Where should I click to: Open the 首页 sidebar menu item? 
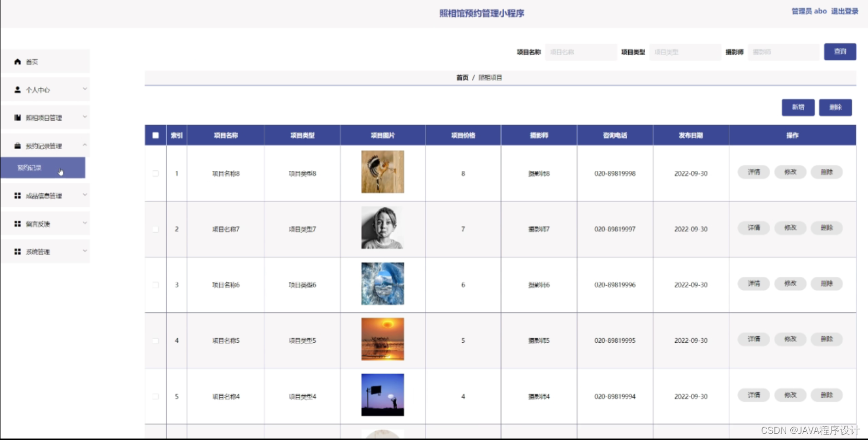tap(45, 62)
